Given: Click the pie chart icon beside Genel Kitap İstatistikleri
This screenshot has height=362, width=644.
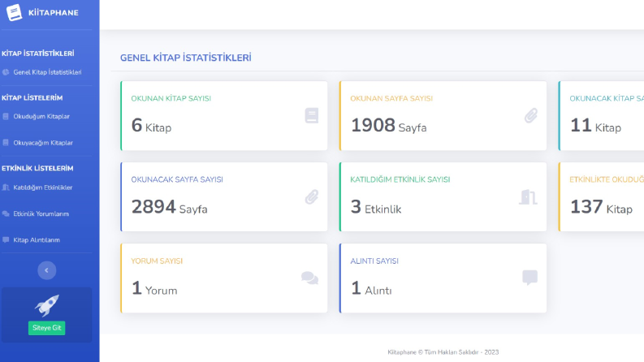Looking at the screenshot, I should click(x=6, y=72).
